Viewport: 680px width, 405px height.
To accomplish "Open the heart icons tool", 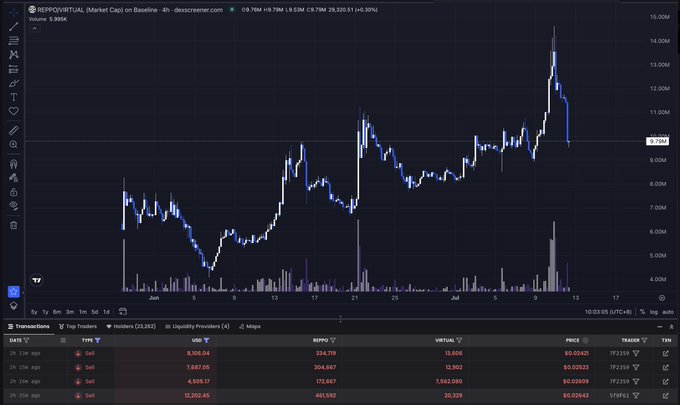I will 13,111.
